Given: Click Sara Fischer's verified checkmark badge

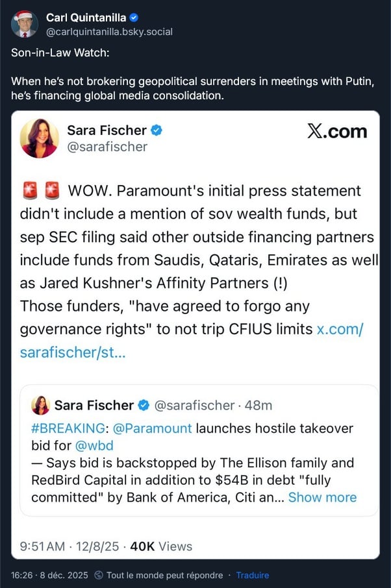Looking at the screenshot, I should (x=157, y=130).
